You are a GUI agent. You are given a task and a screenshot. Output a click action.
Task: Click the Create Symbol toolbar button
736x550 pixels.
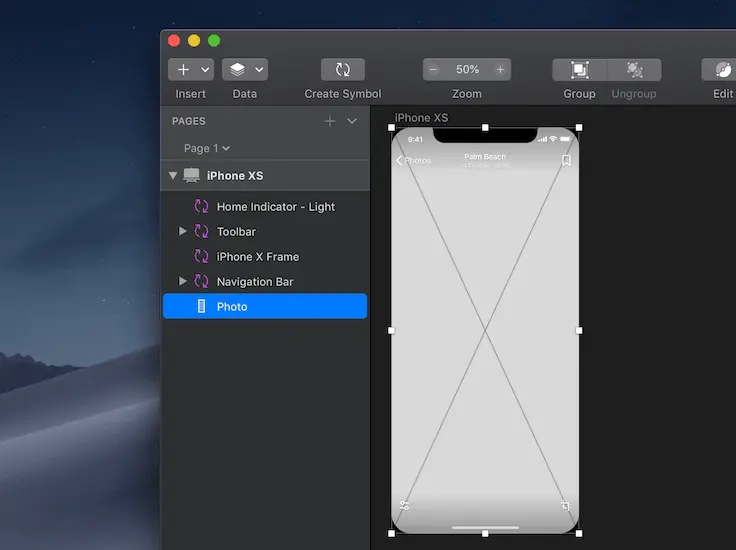[x=343, y=69]
